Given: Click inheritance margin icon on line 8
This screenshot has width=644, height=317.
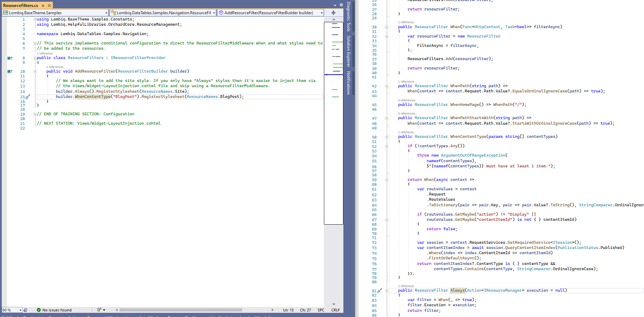Looking at the screenshot, I should (x=10, y=58).
